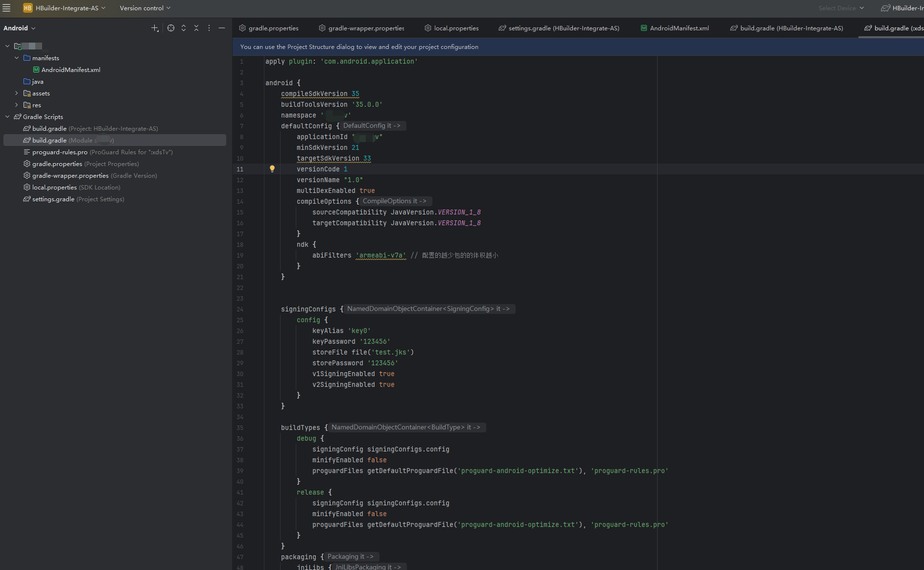Collapse the Gradle Scripts node
The height and width of the screenshot is (570, 924).
(7, 117)
